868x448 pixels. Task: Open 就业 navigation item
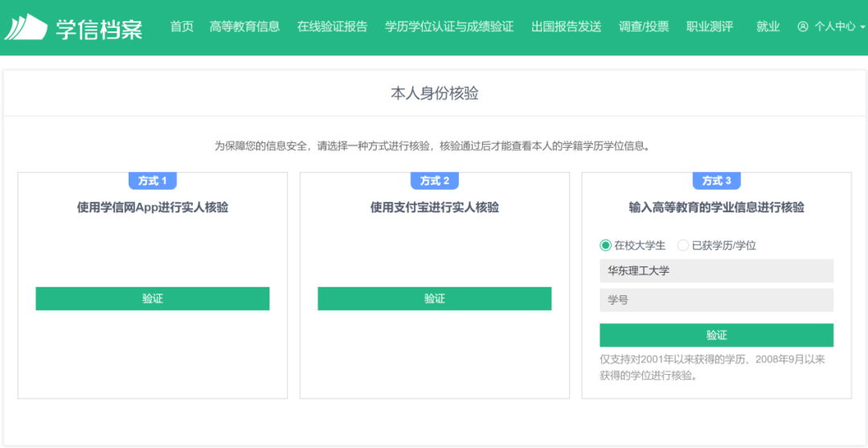point(768,27)
